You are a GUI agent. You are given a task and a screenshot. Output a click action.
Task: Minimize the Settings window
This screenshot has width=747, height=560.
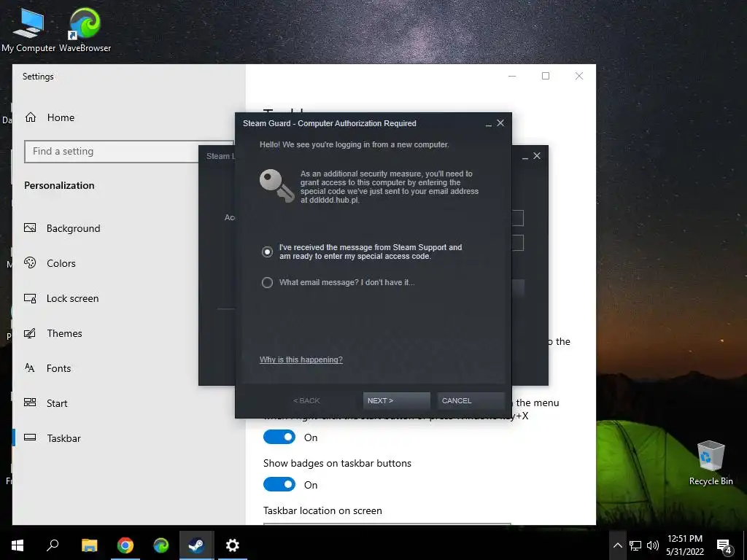tap(512, 76)
